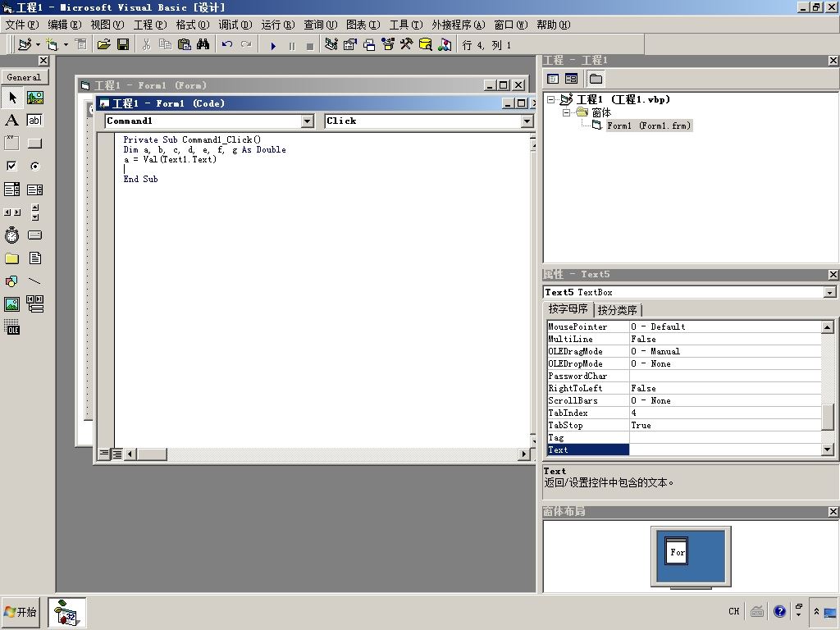Screen dimensions: 840x630
Task: Select the PictureBox tool
Action: [x=34, y=98]
